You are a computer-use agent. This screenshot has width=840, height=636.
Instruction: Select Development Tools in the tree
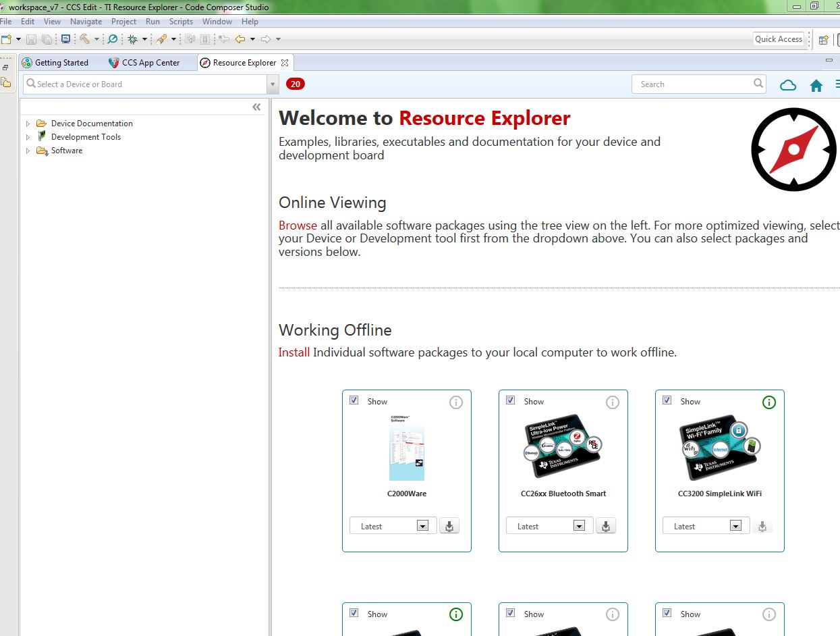click(x=86, y=137)
